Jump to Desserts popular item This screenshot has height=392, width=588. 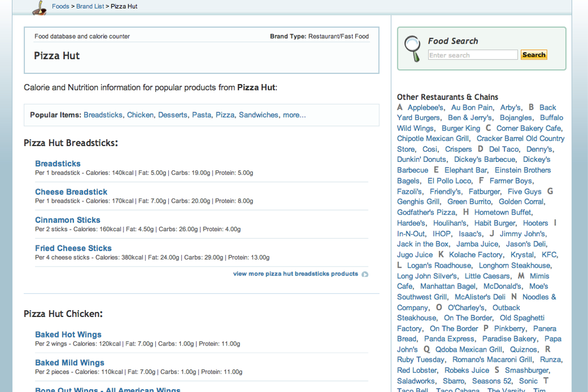coord(172,115)
